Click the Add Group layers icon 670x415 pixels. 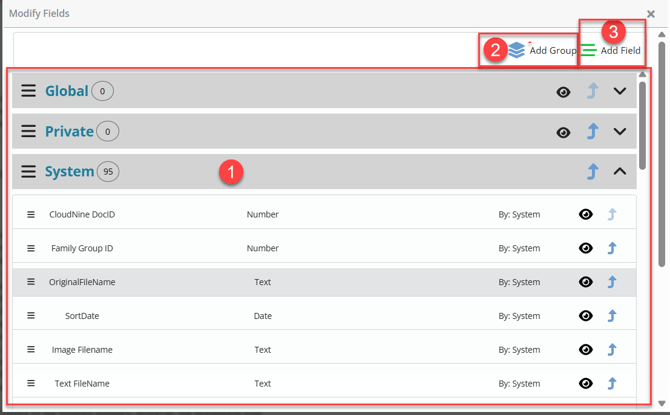(516, 50)
